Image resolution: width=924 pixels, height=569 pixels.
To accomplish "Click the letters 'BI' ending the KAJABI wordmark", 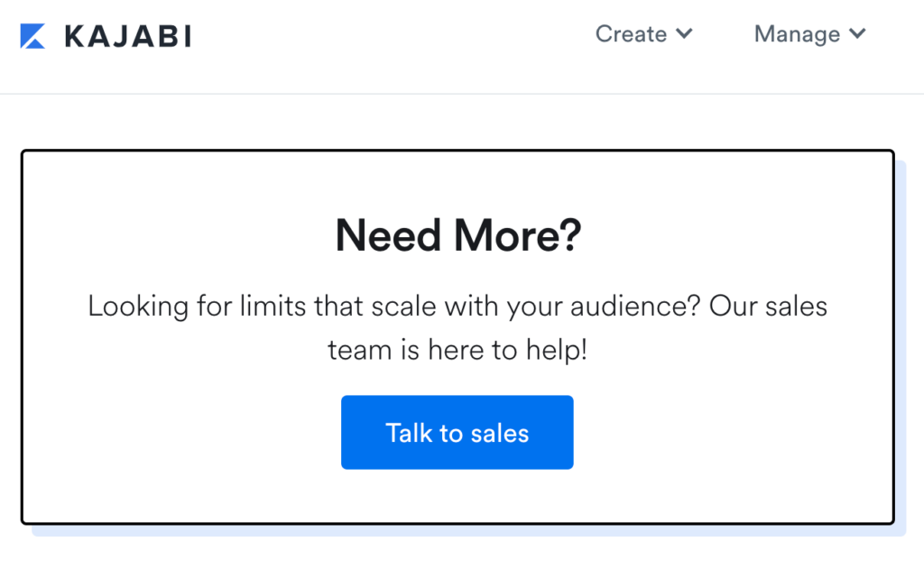I will click(175, 36).
